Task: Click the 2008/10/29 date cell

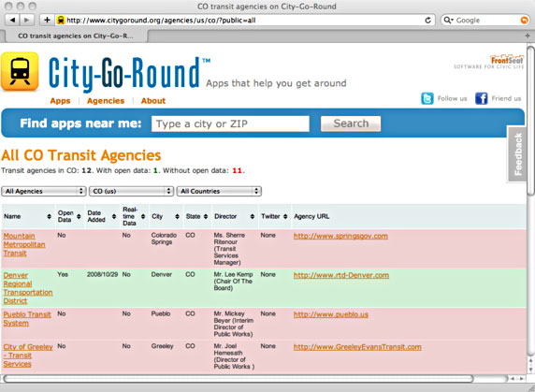Action: (102, 274)
